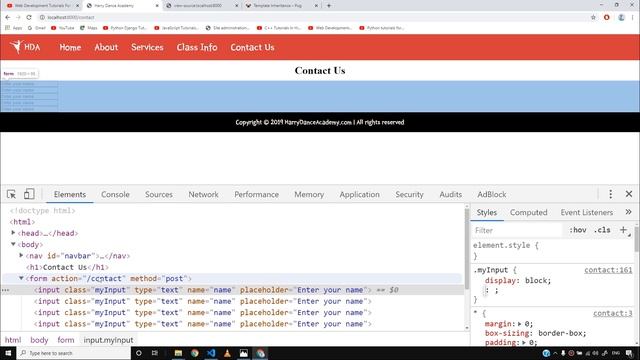The width and height of the screenshot is (640, 360).
Task: Select the body breadcrumb item
Action: click(x=39, y=340)
